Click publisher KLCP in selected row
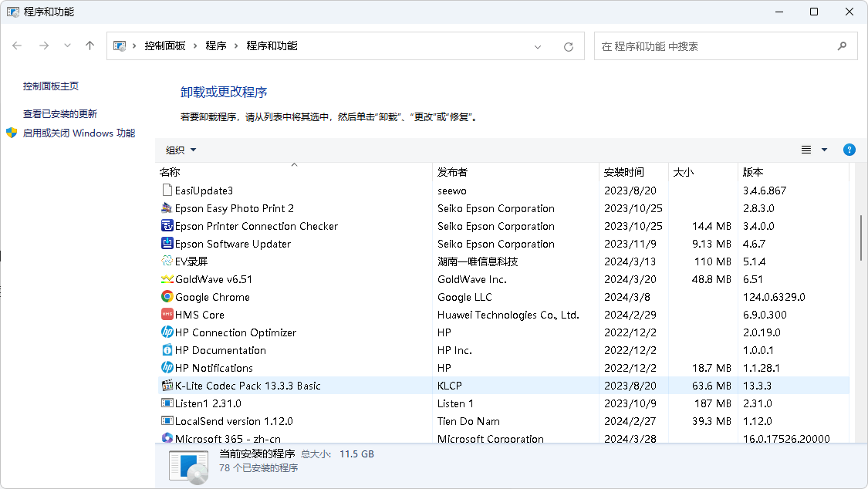The image size is (868, 489). coord(450,386)
